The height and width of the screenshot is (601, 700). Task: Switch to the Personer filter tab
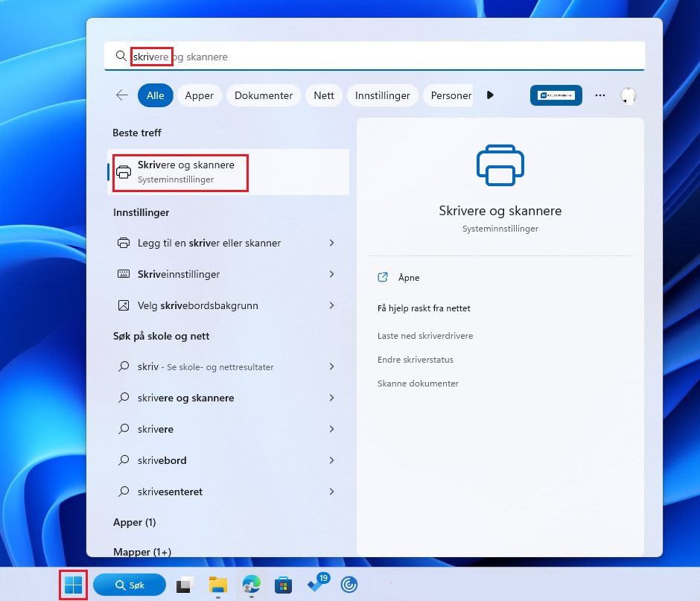(x=448, y=95)
